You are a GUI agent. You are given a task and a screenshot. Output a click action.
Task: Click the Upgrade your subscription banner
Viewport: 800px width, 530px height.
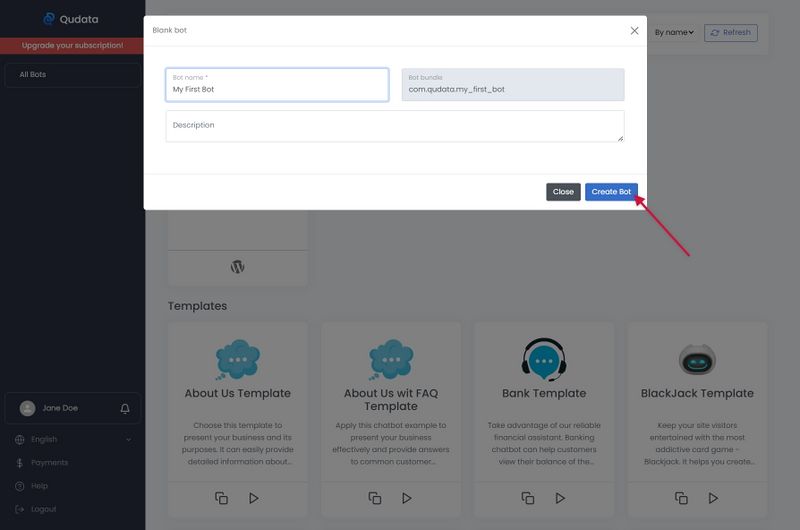tap(72, 45)
